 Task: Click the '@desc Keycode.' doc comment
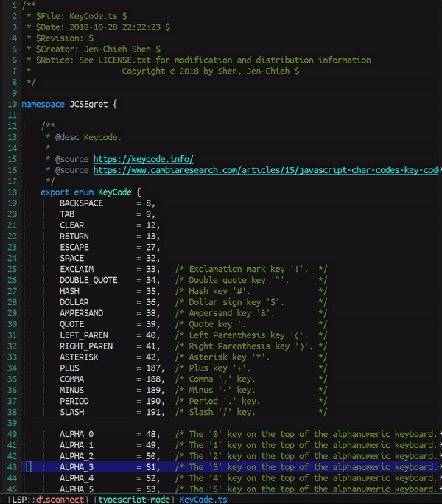[83, 137]
